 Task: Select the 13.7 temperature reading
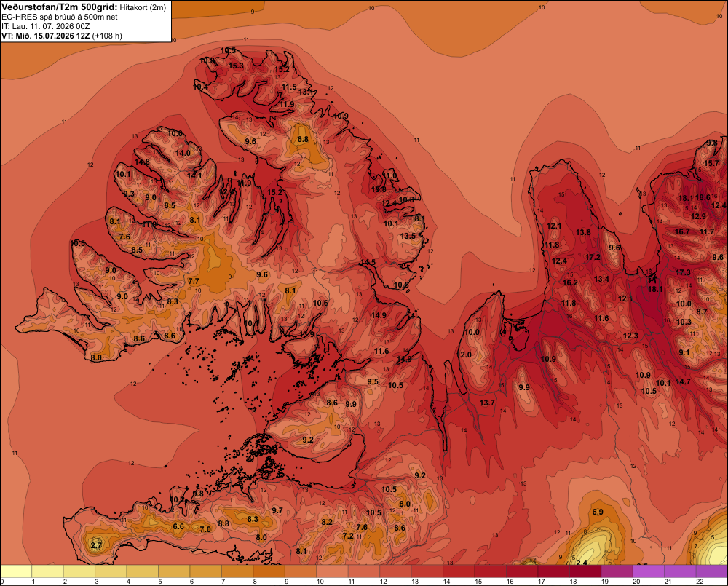click(487, 403)
